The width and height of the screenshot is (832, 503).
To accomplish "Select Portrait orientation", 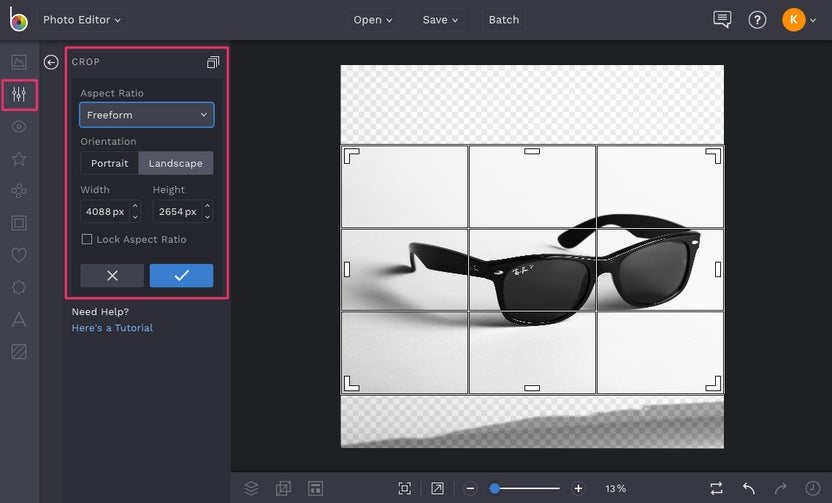I will 109,164.
